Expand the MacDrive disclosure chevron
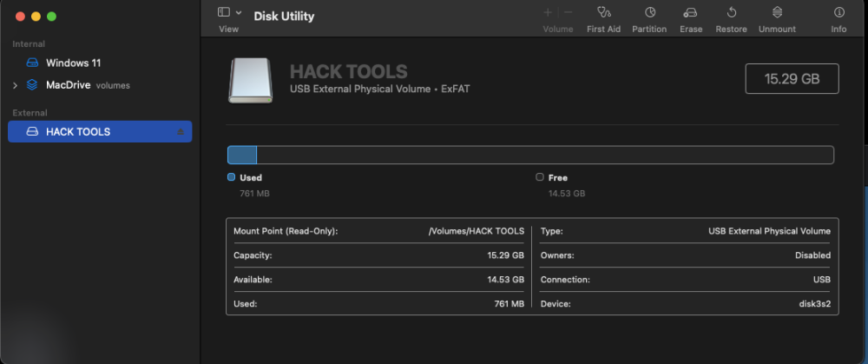Screen dimensions: 868x364 [15, 85]
